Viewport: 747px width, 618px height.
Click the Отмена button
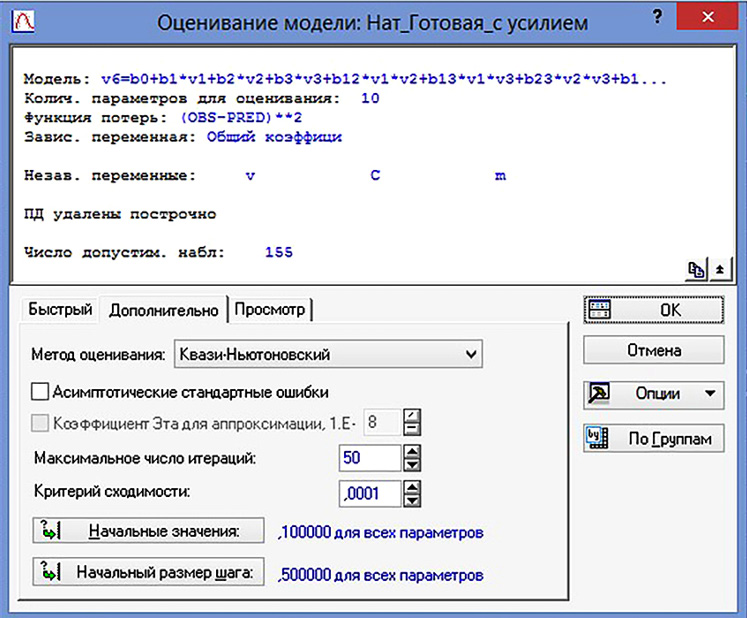[x=653, y=351]
